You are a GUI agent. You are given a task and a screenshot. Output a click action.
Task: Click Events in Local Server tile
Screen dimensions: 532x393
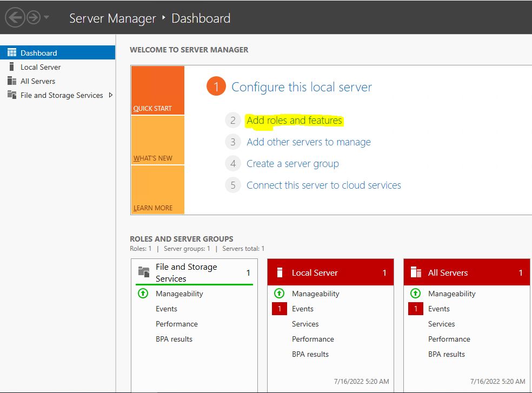pos(303,309)
